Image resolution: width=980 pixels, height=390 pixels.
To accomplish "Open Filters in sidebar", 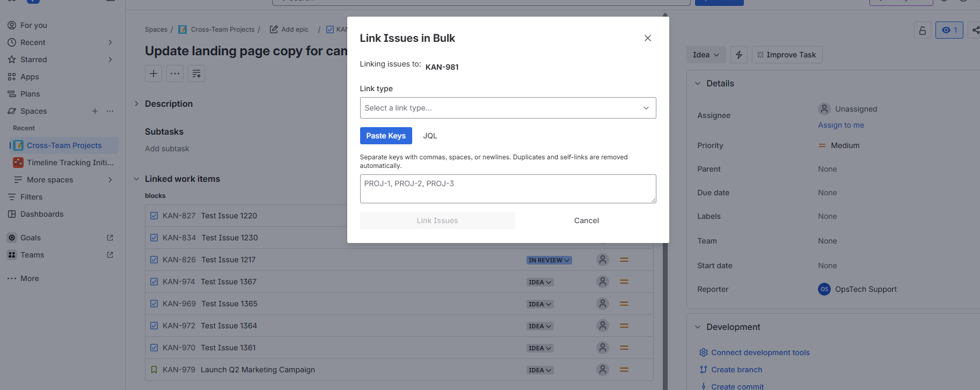I will coord(31,197).
